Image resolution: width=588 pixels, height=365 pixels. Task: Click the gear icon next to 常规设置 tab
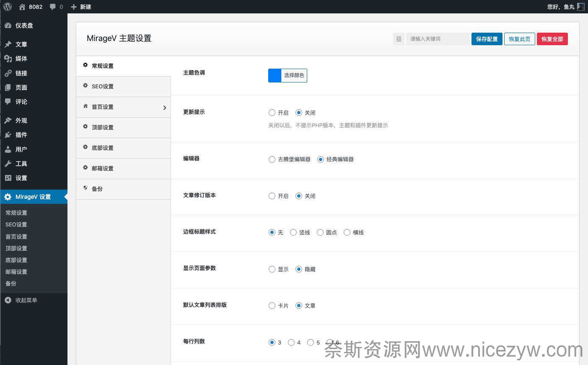85,65
